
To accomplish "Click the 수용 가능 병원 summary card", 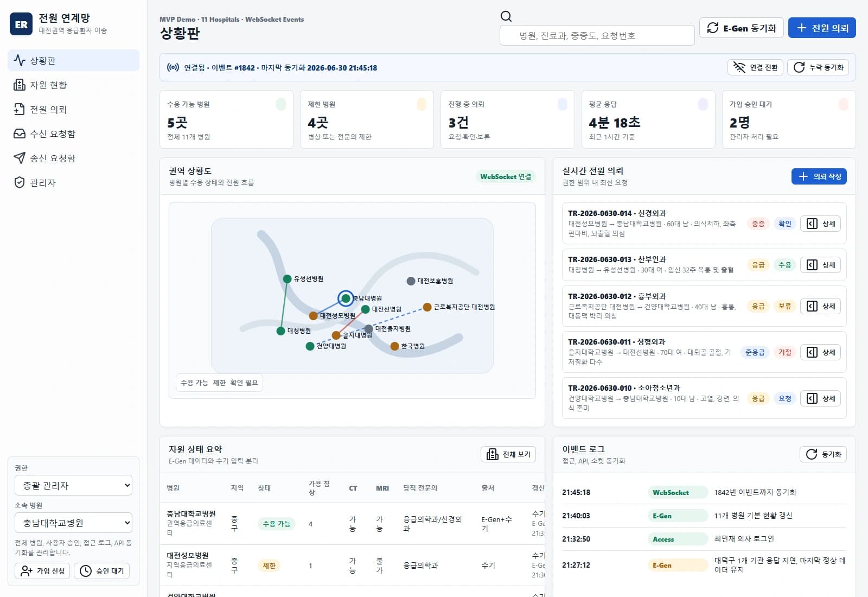I will [x=226, y=119].
